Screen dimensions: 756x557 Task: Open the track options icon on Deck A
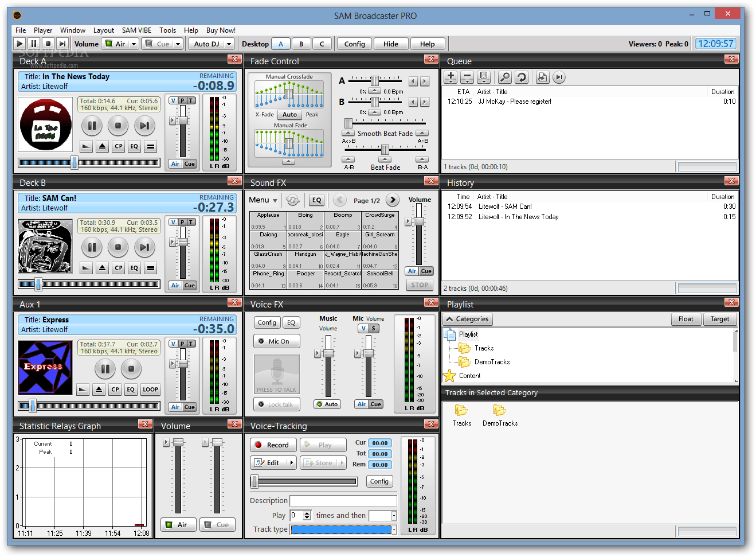click(151, 146)
